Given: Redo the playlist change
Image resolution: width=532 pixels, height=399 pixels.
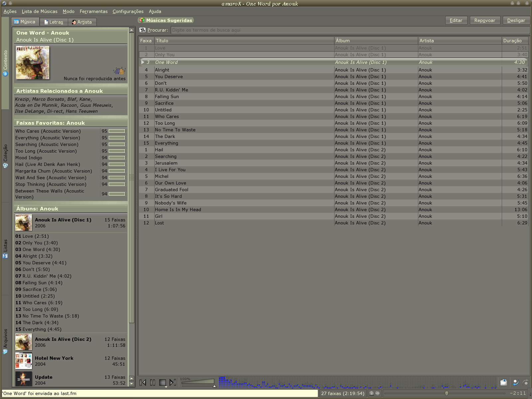Looking at the screenshot, I should tap(525, 382).
